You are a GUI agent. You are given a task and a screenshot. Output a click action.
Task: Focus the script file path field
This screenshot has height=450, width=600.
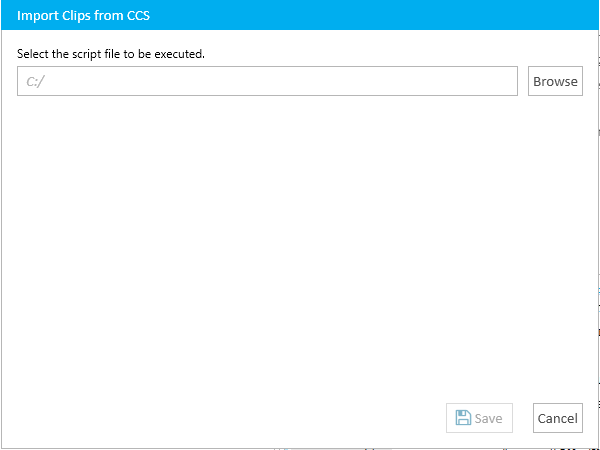(267, 81)
